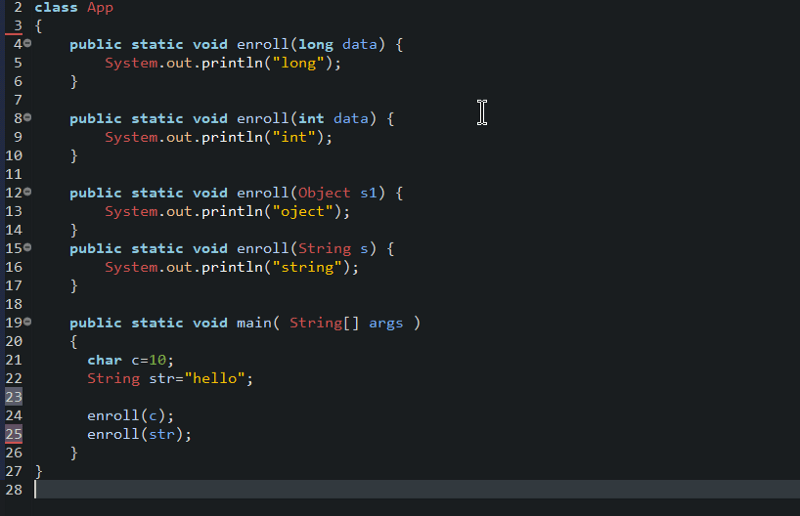Click the class name App

tap(100, 8)
